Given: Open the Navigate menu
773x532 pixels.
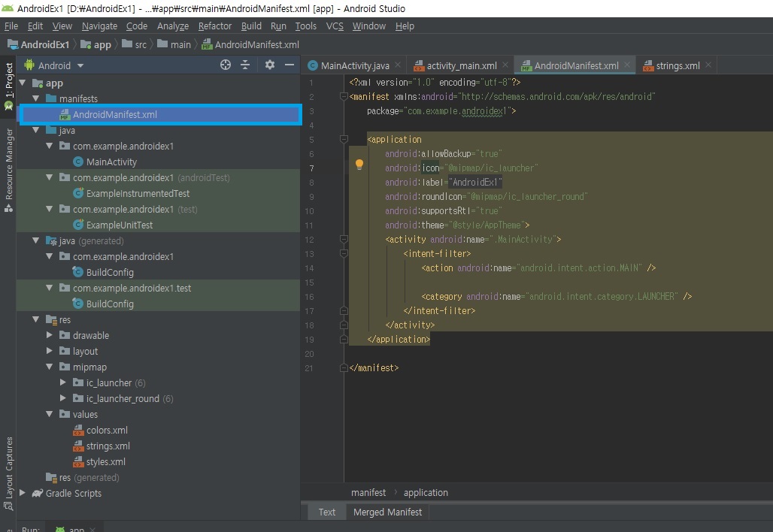Looking at the screenshot, I should point(99,26).
